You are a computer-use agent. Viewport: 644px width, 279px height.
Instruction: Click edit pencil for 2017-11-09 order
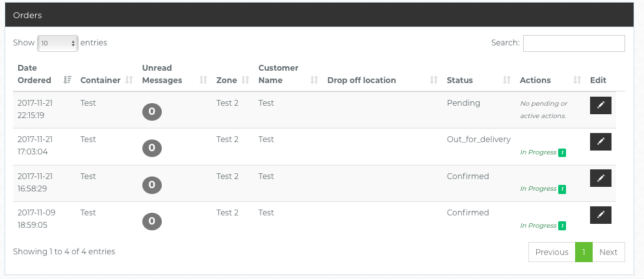(x=600, y=215)
